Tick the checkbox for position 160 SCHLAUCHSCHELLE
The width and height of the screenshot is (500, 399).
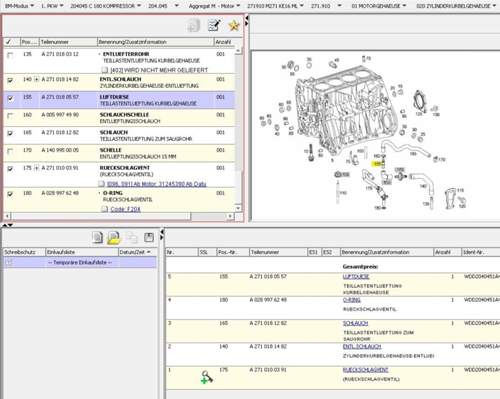pyautogui.click(x=10, y=116)
